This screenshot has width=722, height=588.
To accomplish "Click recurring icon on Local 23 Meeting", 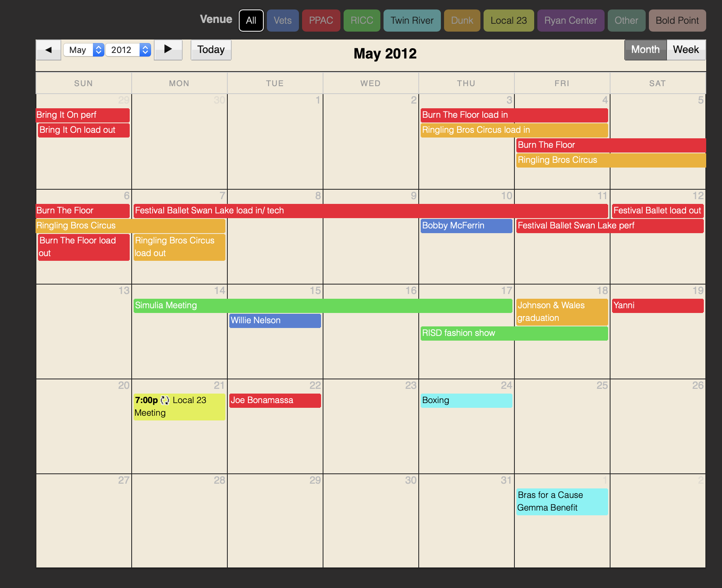I will click(165, 400).
